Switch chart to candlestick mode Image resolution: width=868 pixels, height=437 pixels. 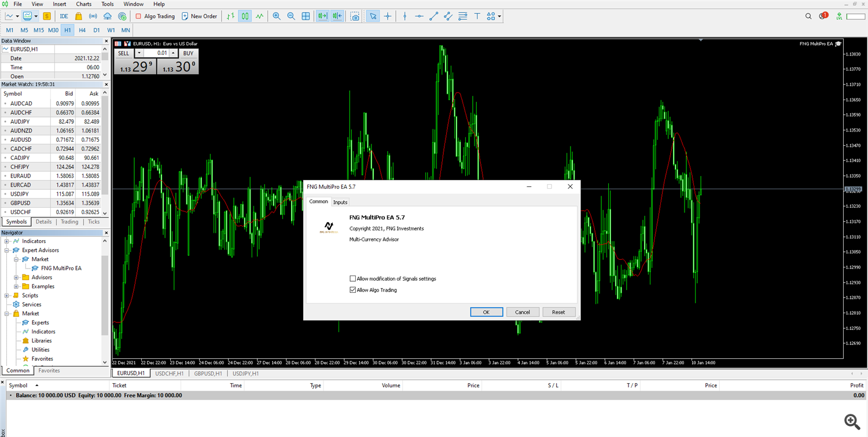click(x=245, y=16)
